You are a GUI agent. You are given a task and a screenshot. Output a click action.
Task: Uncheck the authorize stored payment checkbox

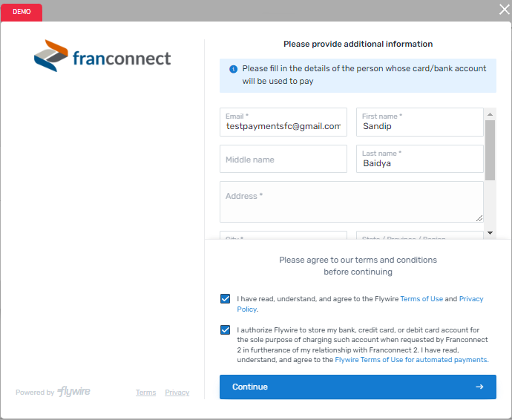point(225,330)
